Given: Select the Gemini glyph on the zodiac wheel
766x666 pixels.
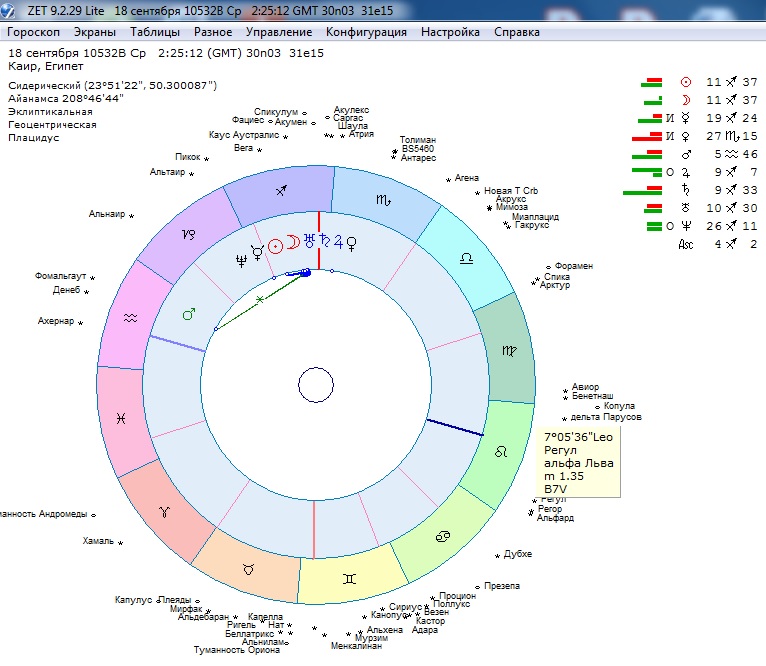Looking at the screenshot, I should 348,579.
